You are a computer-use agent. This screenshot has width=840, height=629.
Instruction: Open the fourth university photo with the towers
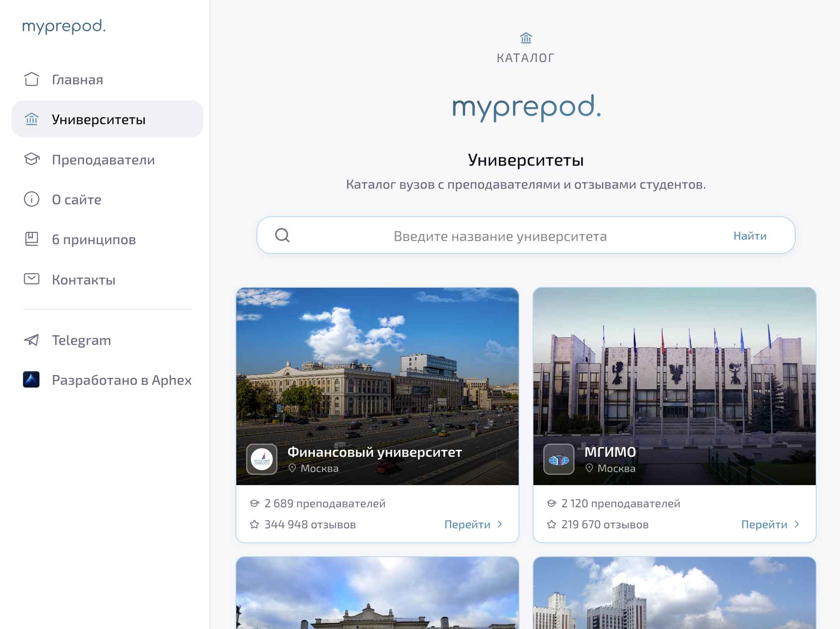click(674, 593)
